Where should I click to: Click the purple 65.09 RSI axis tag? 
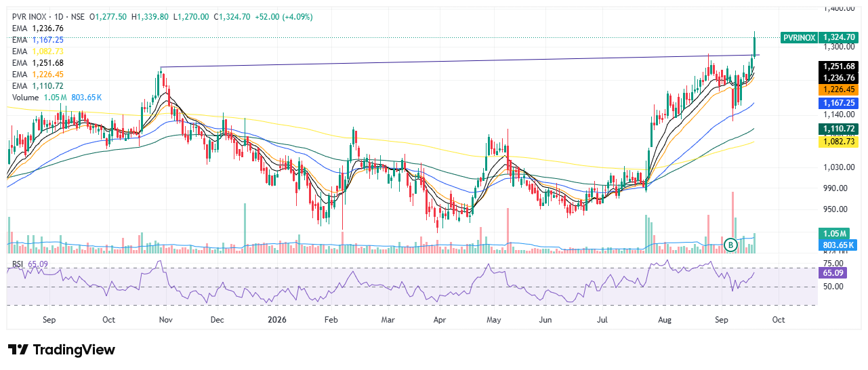(x=831, y=273)
